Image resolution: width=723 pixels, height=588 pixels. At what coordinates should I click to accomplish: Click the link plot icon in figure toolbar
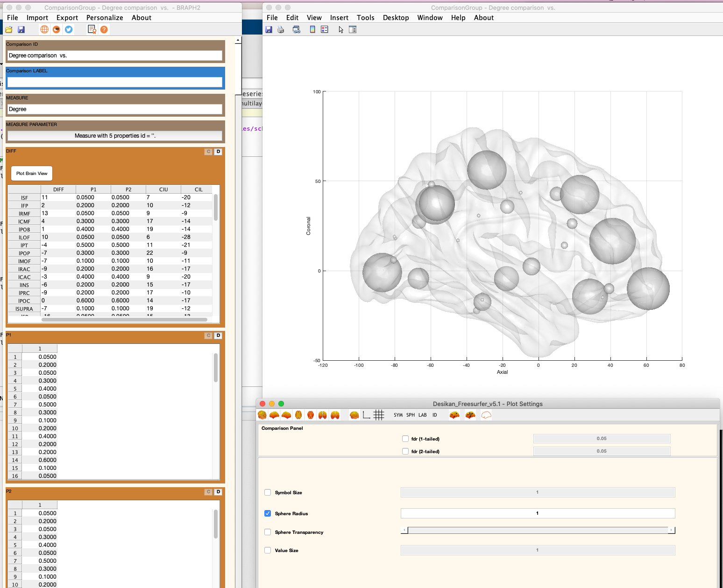click(296, 29)
